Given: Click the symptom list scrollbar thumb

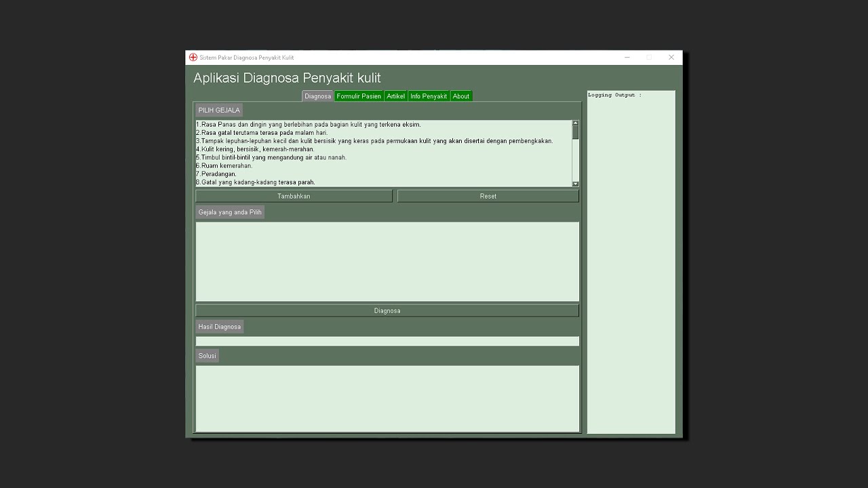Looking at the screenshot, I should click(576, 132).
